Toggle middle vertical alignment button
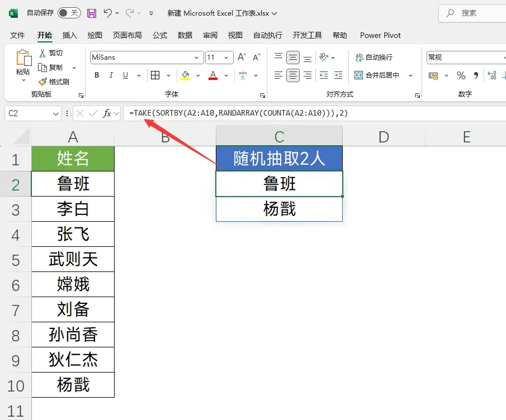This screenshot has height=420, width=506. tap(292, 58)
